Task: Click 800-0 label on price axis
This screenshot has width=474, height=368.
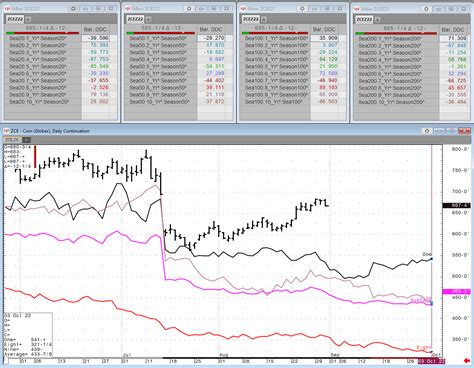Action: coord(460,149)
